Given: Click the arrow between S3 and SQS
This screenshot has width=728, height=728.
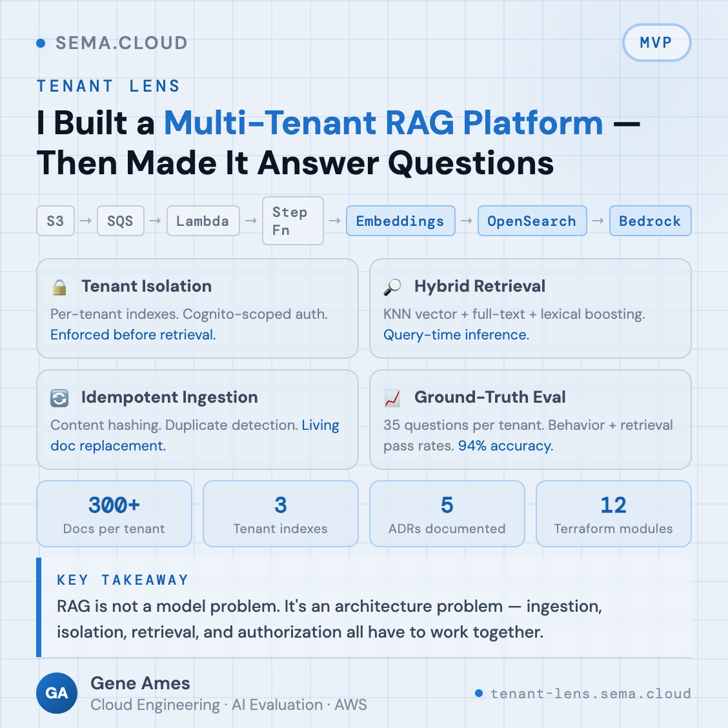Looking at the screenshot, I should coord(86,221).
